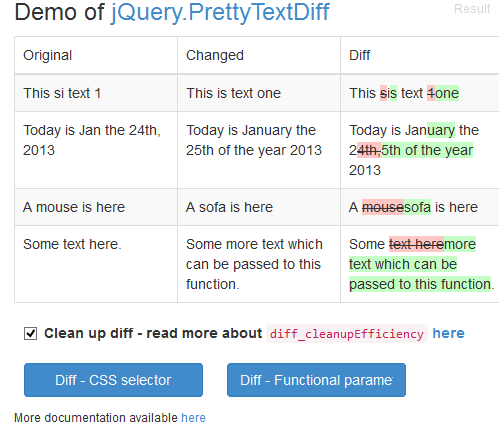Click the 'A mouse is here' cell
The image size is (499, 428).
(96, 207)
